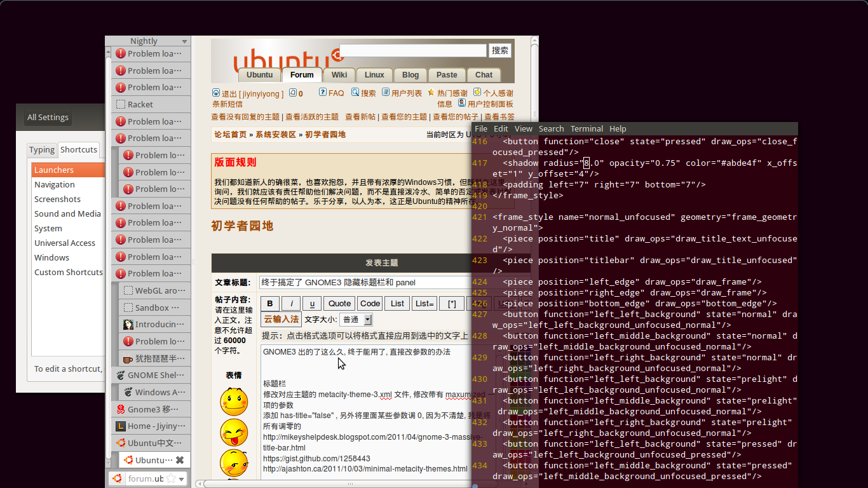Viewport: 868px width, 488px height.
Task: Open the Paste tab on Ubuntu site
Action: tap(447, 75)
